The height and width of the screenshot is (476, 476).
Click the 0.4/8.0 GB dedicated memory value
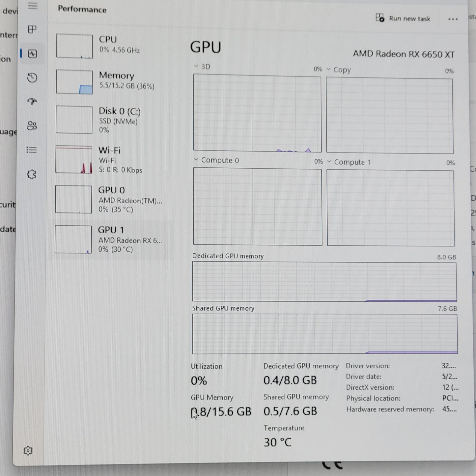pyautogui.click(x=290, y=380)
